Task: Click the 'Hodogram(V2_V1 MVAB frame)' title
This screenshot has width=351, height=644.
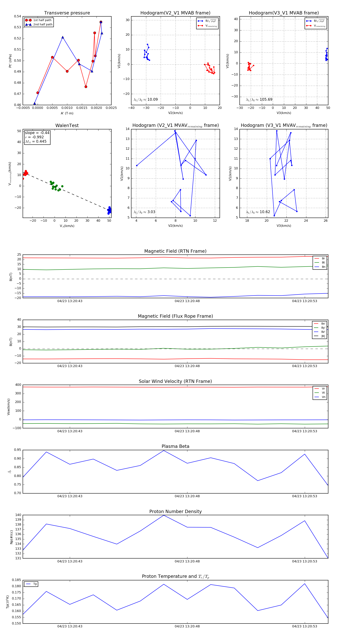Action: click(x=175, y=13)
